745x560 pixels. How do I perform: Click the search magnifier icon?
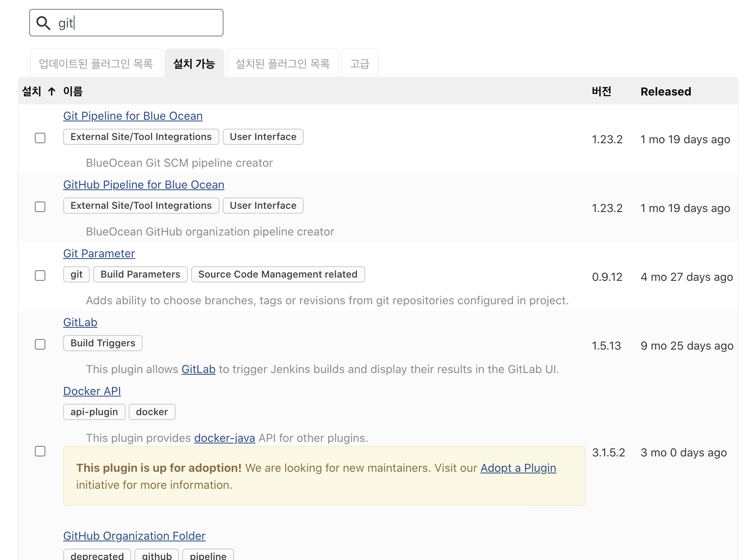[x=43, y=23]
